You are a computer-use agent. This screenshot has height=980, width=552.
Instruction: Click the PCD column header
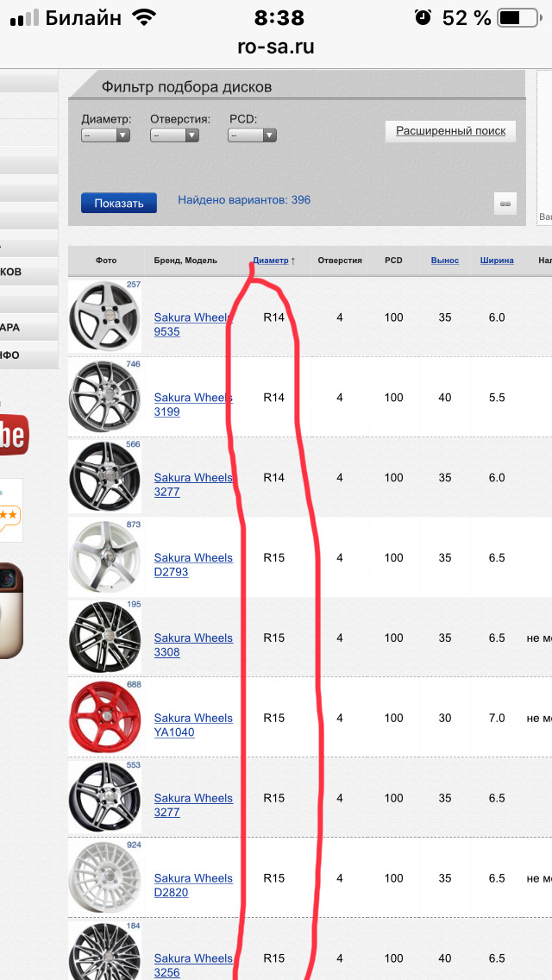tap(394, 261)
